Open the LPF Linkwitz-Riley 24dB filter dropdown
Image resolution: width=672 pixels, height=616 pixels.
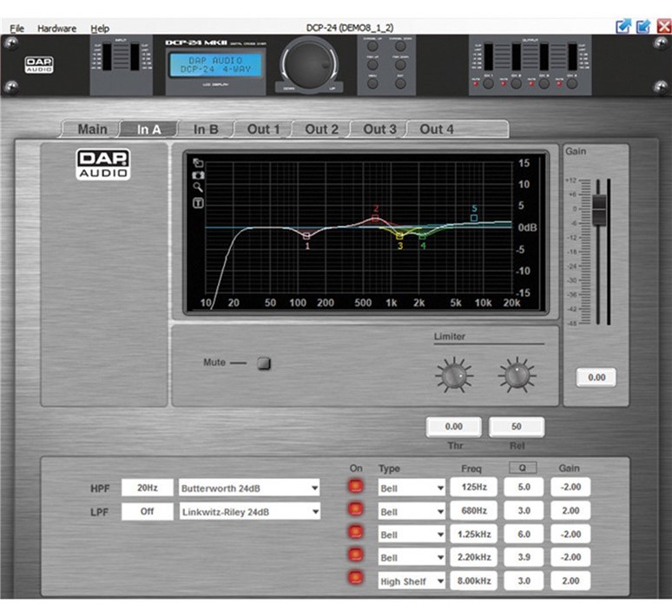[248, 512]
